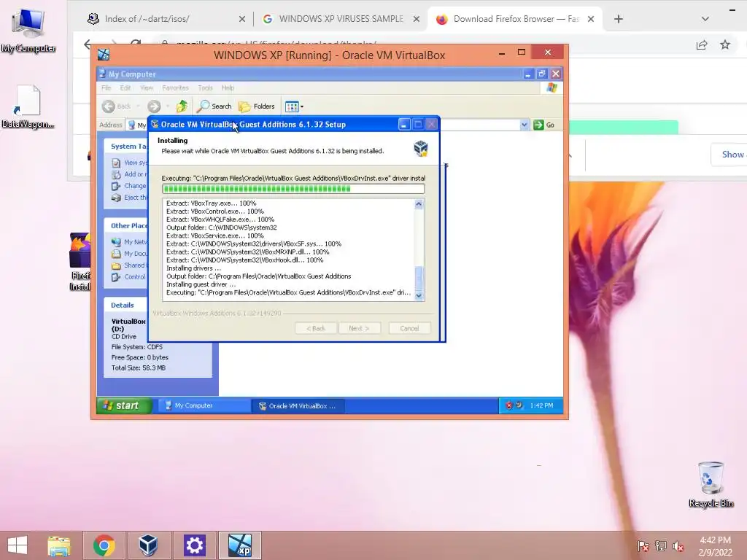Click the install log scrollbar thumb

419,278
